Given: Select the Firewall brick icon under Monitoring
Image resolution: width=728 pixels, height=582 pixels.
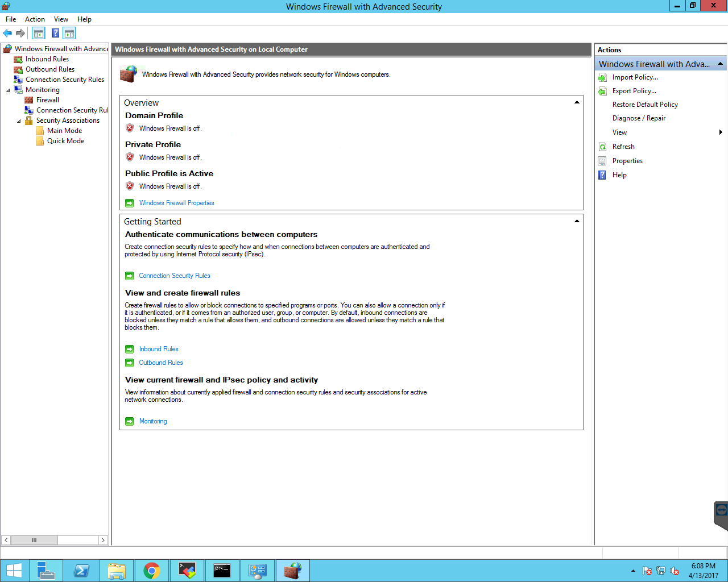Looking at the screenshot, I should (x=29, y=100).
